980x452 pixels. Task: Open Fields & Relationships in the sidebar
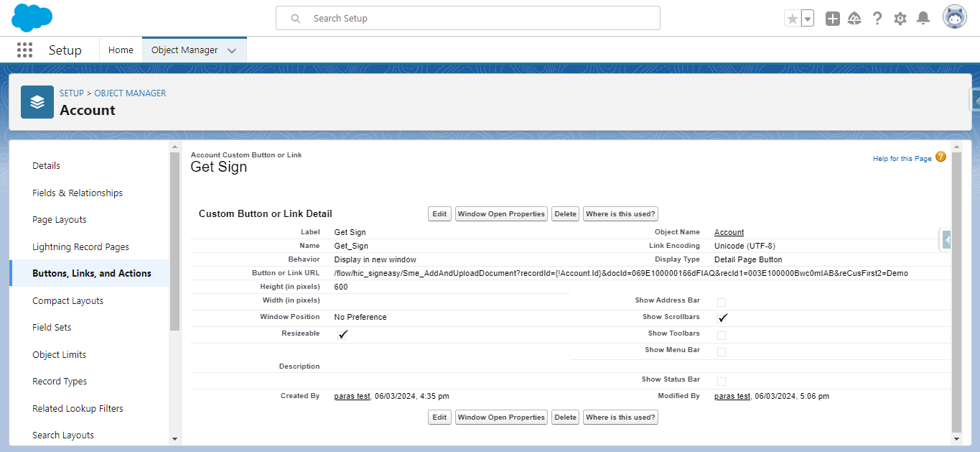pos(78,193)
